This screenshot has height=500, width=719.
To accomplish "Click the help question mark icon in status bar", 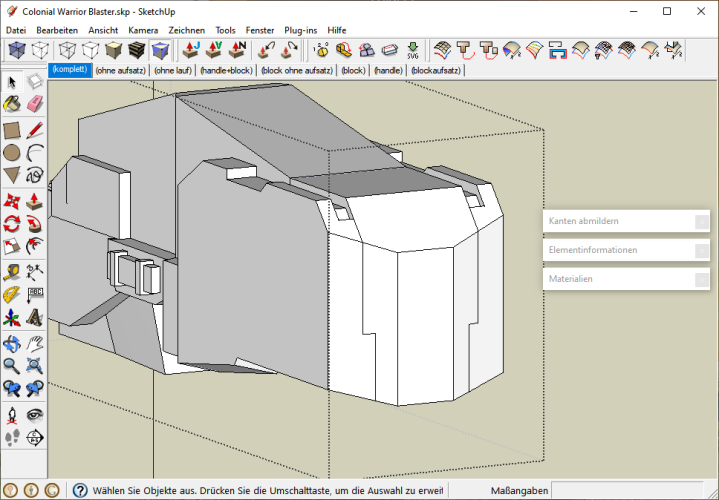I will (79, 491).
